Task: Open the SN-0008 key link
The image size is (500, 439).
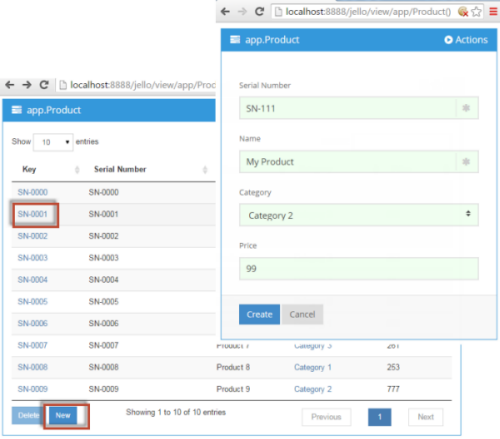Action: [x=33, y=367]
